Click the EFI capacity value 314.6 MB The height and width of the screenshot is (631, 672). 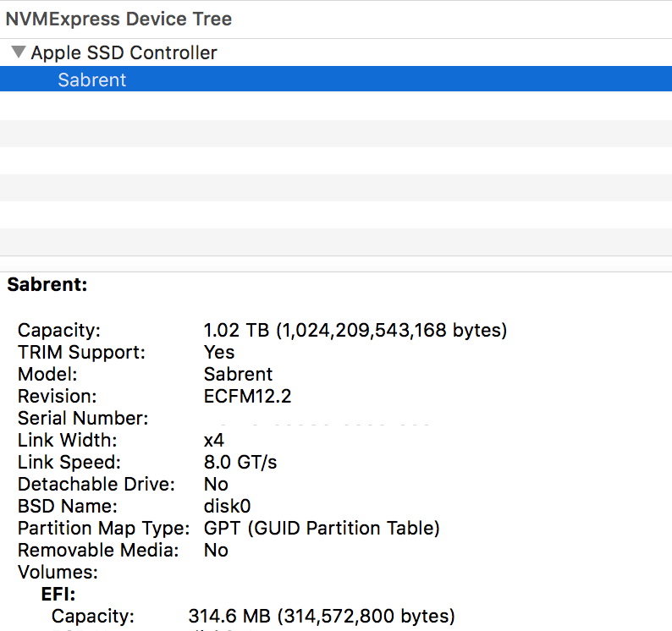click(x=322, y=616)
